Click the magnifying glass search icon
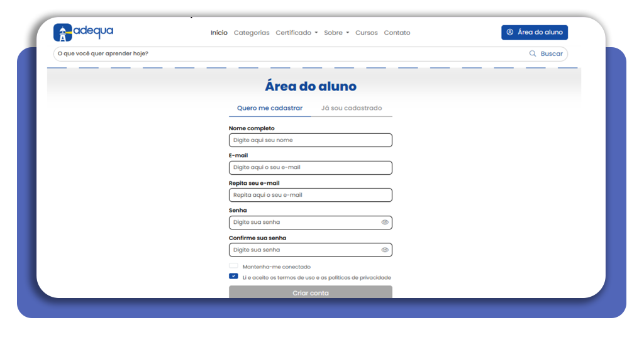The image size is (644, 337). click(x=533, y=54)
